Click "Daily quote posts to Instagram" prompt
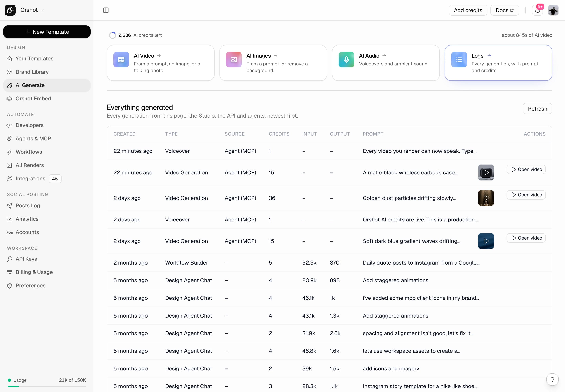The width and height of the screenshot is (565, 392). (x=421, y=263)
